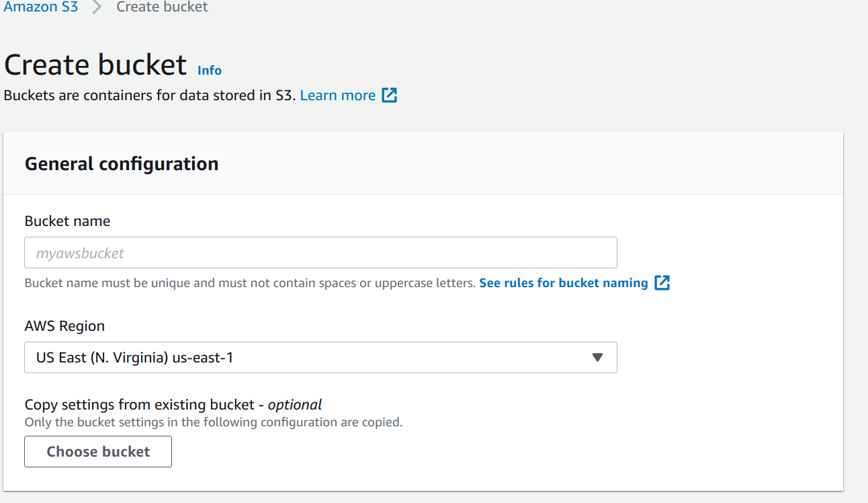Click the AWS Region field label
Viewport: 868px width, 503px height.
click(64, 326)
